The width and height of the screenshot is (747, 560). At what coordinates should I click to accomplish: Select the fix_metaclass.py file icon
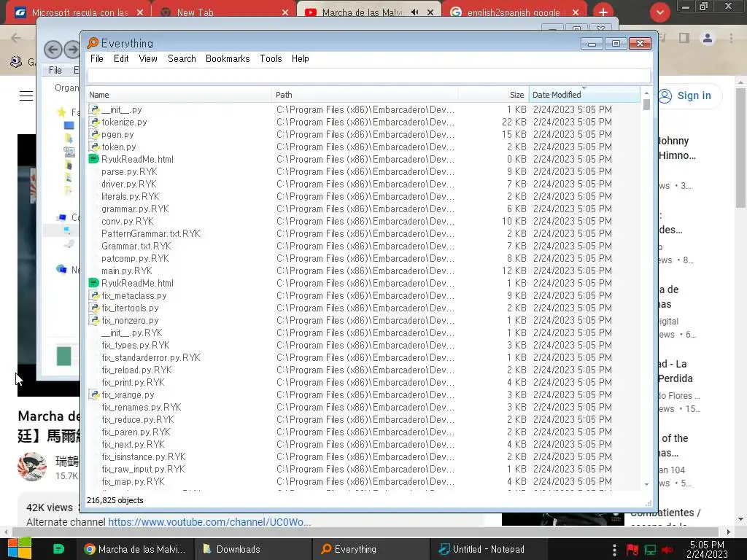[94, 295]
